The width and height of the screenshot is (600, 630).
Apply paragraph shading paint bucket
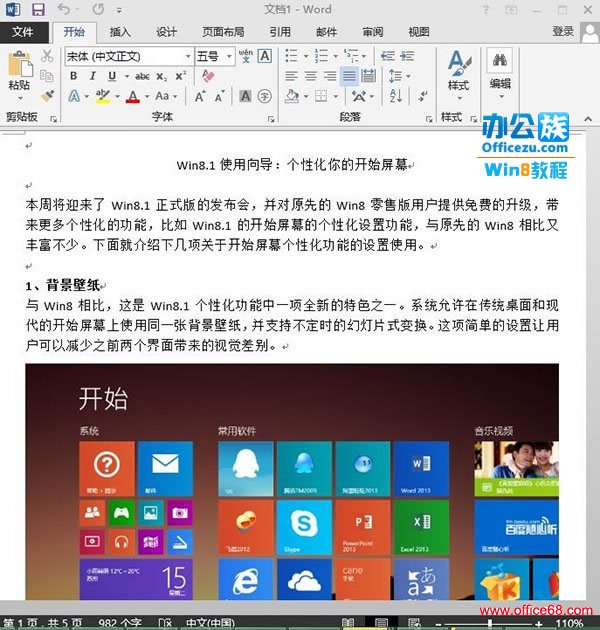point(292,96)
